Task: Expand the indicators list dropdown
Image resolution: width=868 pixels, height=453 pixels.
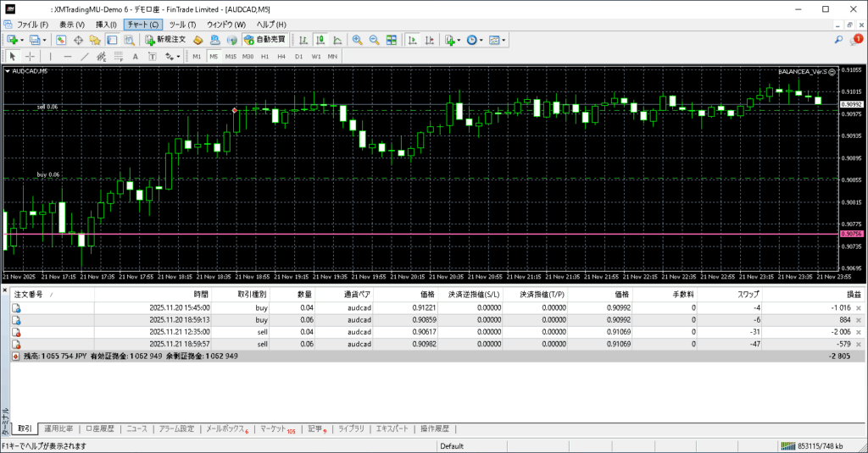Action: [x=459, y=40]
